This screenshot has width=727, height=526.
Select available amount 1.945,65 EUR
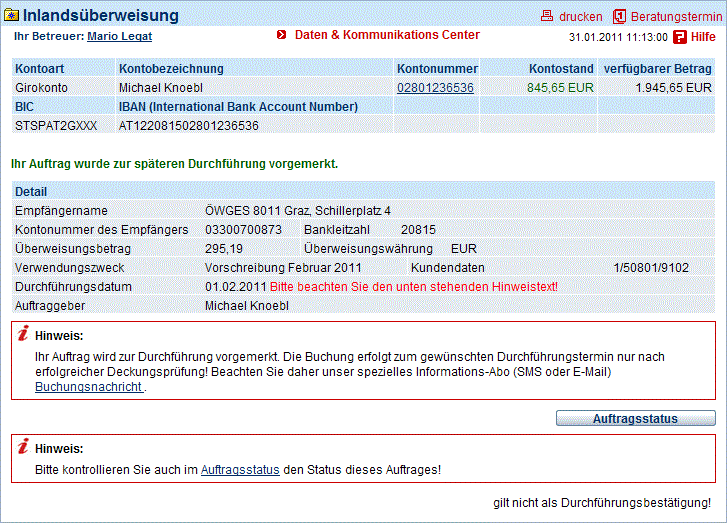point(673,88)
